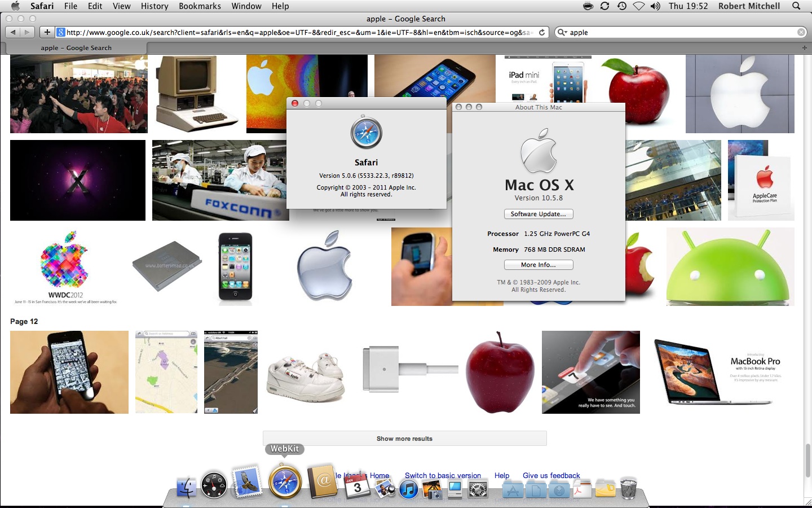The width and height of the screenshot is (812, 508).
Task: Click Version 10.5.8 text in About This Mac
Action: click(539, 198)
